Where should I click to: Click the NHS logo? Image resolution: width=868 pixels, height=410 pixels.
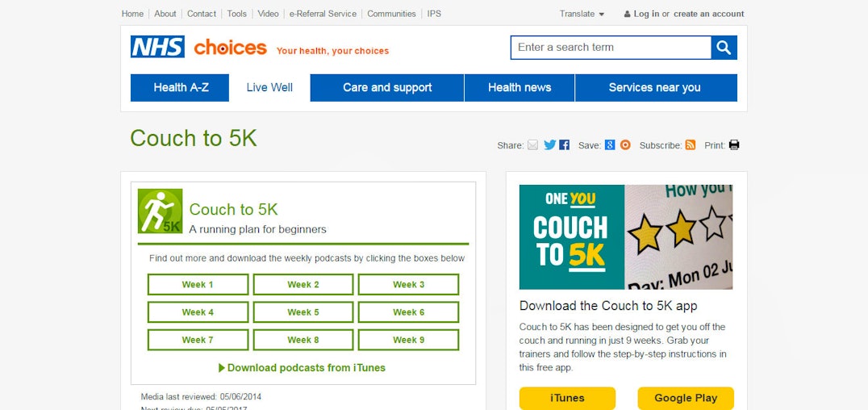(x=157, y=47)
